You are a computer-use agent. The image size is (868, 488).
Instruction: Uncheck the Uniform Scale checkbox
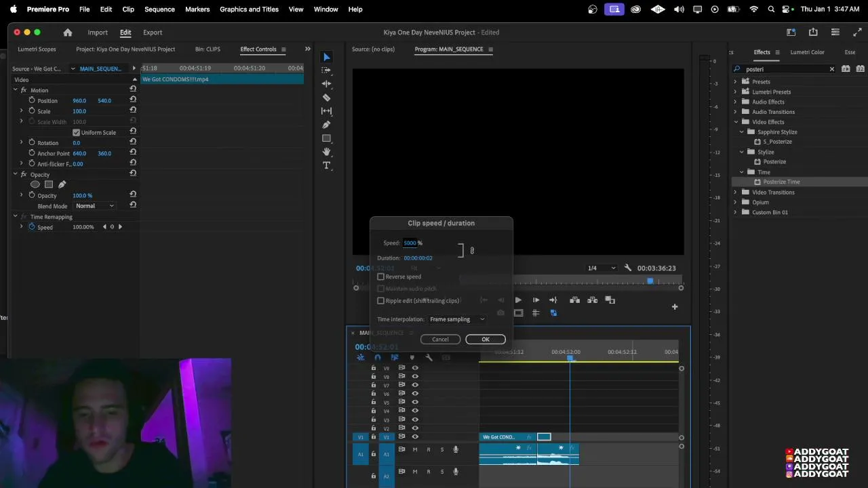coord(77,132)
